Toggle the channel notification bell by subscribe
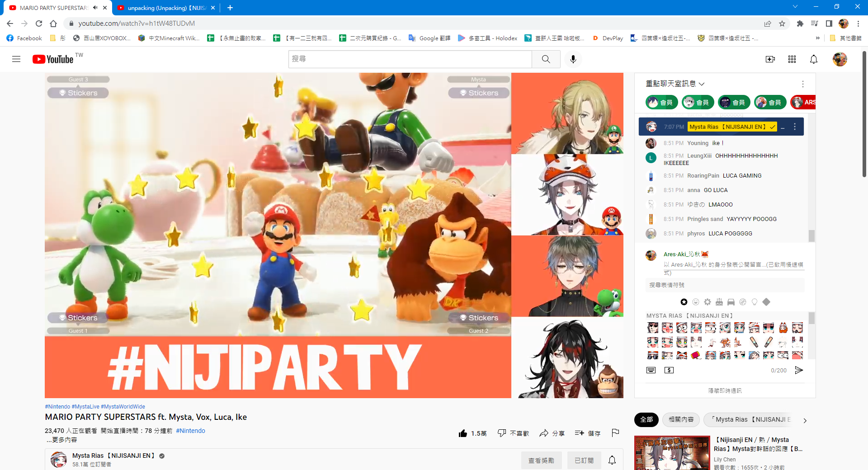Image resolution: width=868 pixels, height=470 pixels. click(x=612, y=460)
